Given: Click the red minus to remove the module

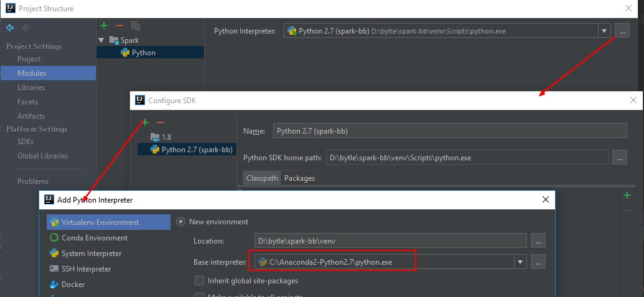Looking at the screenshot, I should tap(119, 25).
